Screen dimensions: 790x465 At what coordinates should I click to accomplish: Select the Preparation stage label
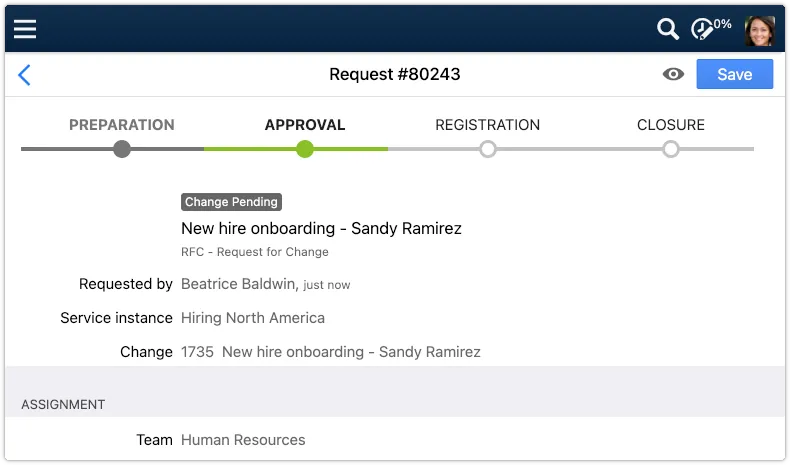122,125
